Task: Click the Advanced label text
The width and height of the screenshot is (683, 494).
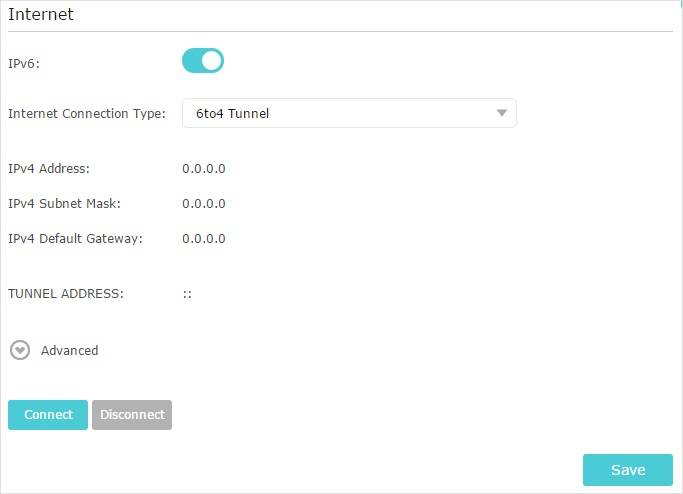Action: pos(69,351)
